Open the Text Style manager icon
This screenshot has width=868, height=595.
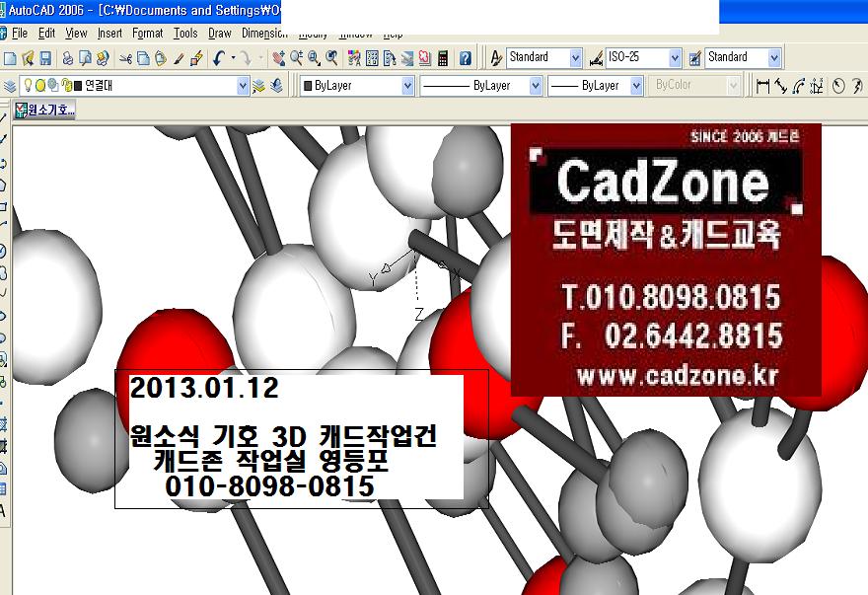tap(496, 57)
